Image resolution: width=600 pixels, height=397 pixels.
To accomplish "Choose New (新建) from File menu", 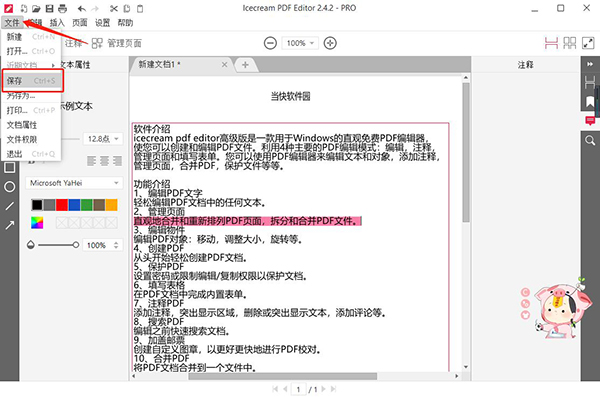I will click(31, 37).
